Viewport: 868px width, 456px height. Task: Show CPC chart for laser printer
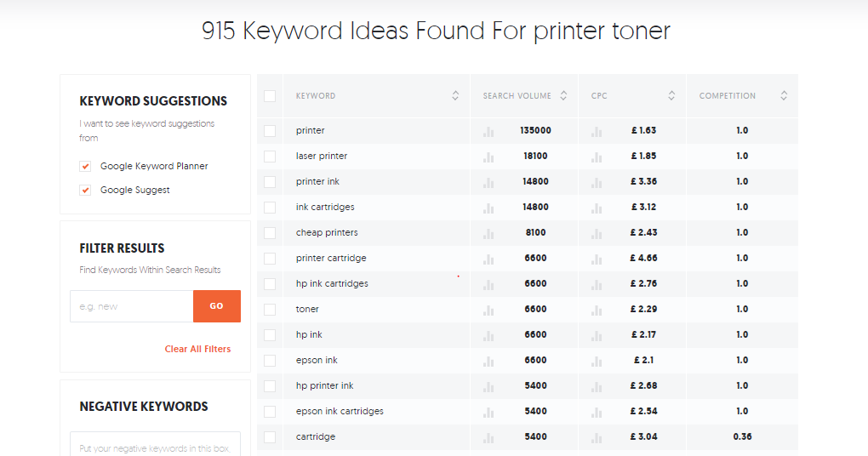click(597, 157)
